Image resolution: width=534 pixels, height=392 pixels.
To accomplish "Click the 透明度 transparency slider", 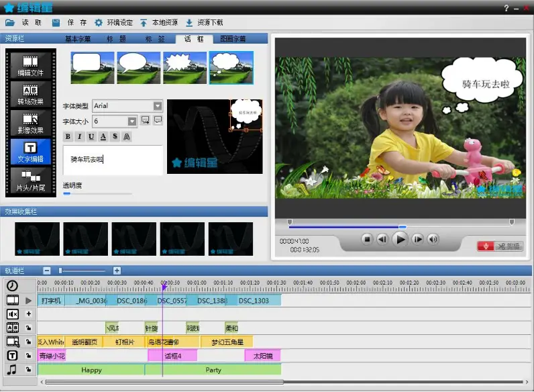I will pos(97,193).
